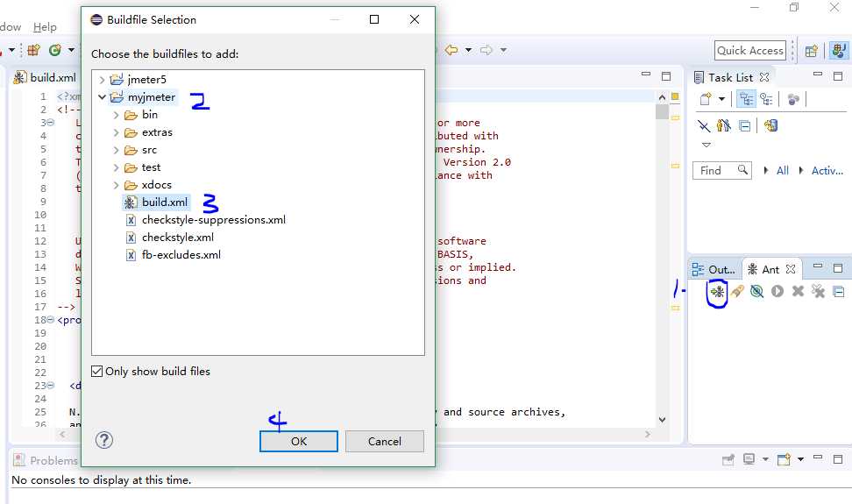Click the Activ... link in Task List
Viewport: 852px width, 504px height.
point(827,171)
